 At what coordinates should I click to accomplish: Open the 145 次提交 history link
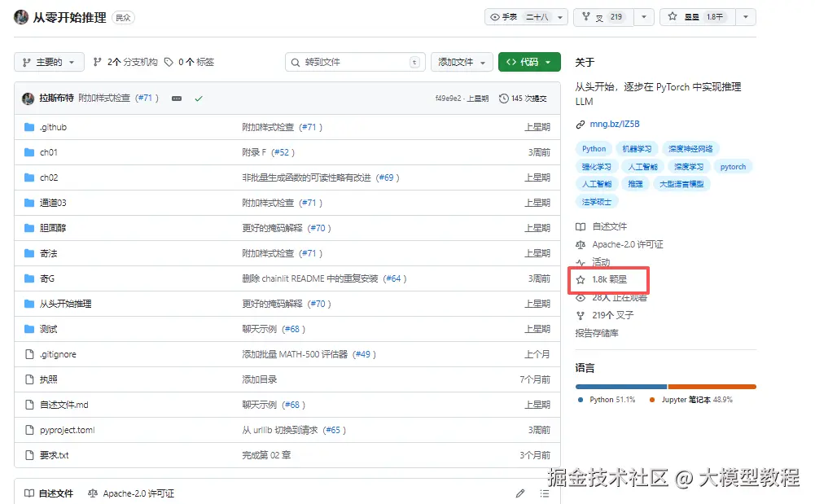click(523, 99)
